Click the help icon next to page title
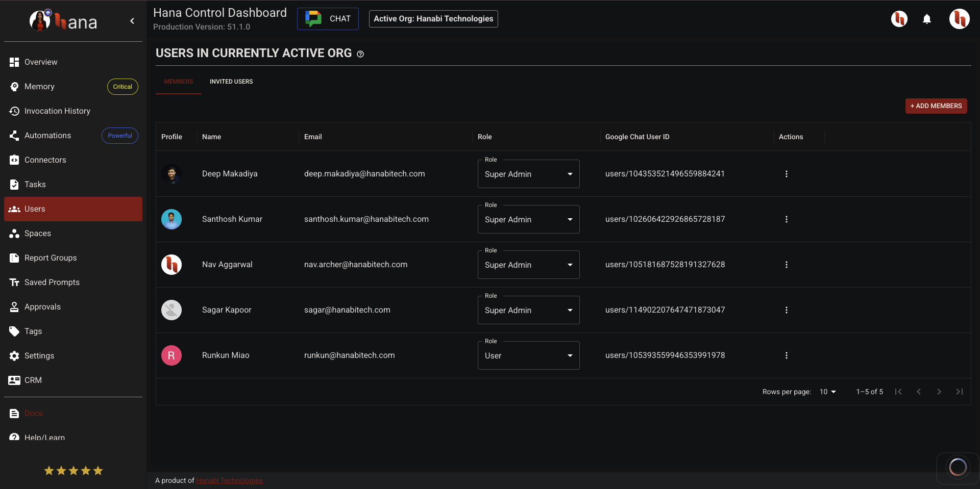The height and width of the screenshot is (489, 980). tap(360, 54)
